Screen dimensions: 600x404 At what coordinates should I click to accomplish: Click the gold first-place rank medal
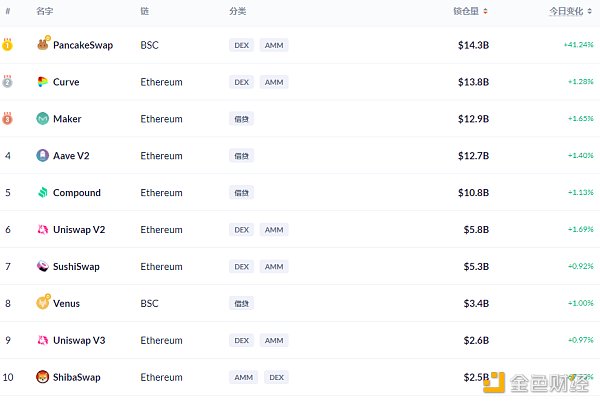pos(8,45)
